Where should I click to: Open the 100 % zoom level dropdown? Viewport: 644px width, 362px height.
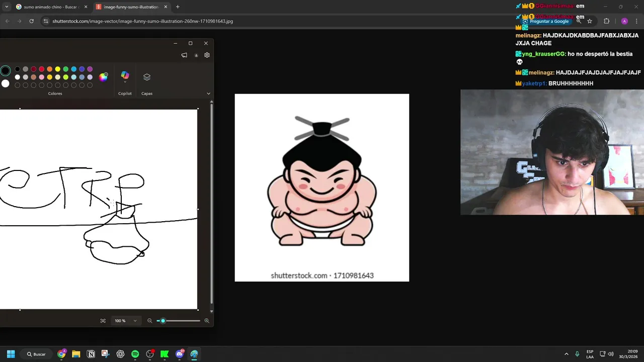point(125,321)
